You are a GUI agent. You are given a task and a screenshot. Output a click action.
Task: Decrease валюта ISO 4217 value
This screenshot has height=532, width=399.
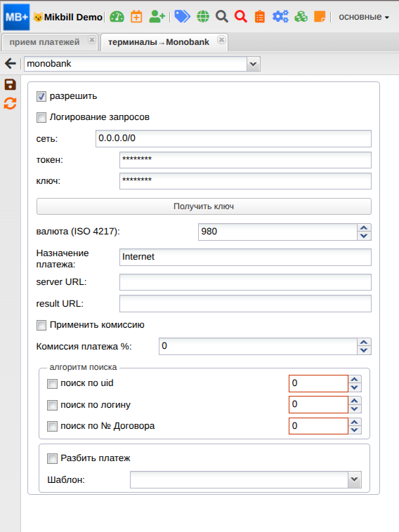click(364, 236)
